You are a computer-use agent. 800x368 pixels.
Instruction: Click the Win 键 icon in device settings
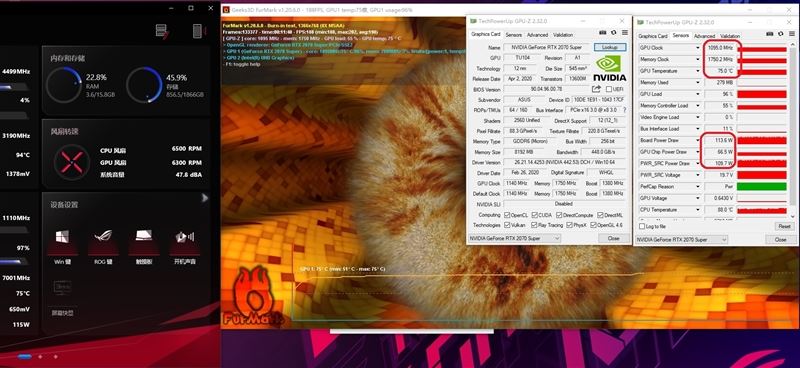62,236
